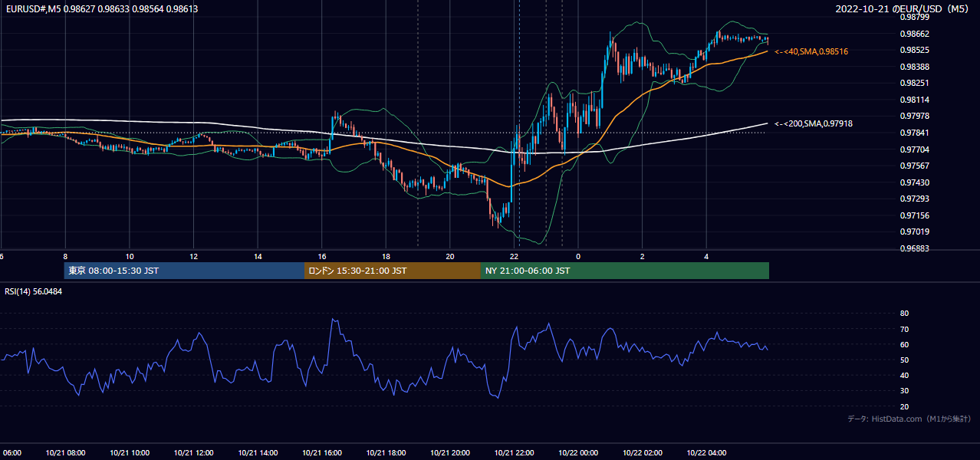Image resolution: width=980 pixels, height=460 pixels.
Task: Click bottom time label 10/21 08:00
Action: click(x=65, y=453)
